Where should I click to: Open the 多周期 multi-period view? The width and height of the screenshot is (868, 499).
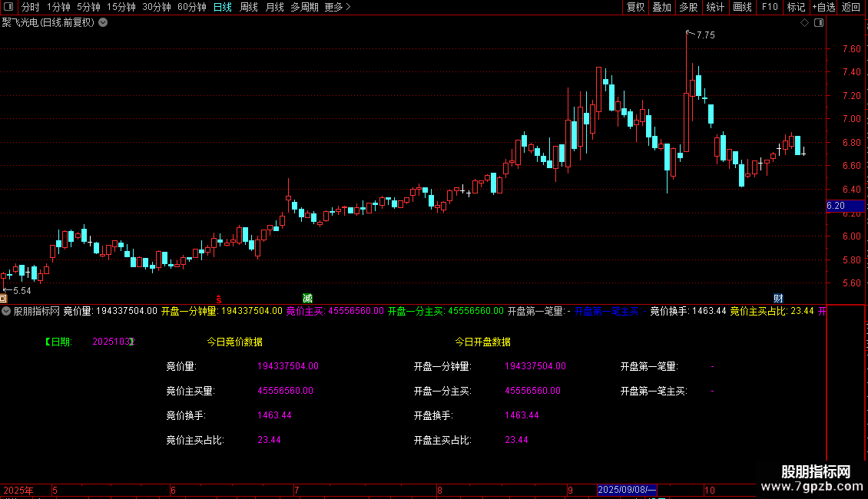(304, 7)
